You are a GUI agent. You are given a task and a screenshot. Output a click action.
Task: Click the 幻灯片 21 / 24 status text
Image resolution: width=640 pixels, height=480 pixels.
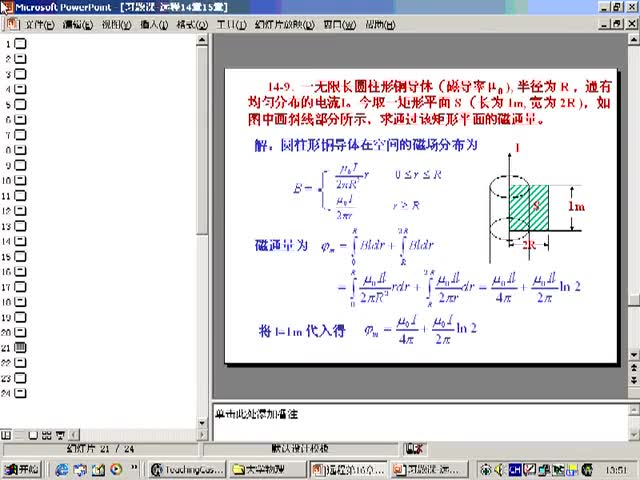(100, 449)
